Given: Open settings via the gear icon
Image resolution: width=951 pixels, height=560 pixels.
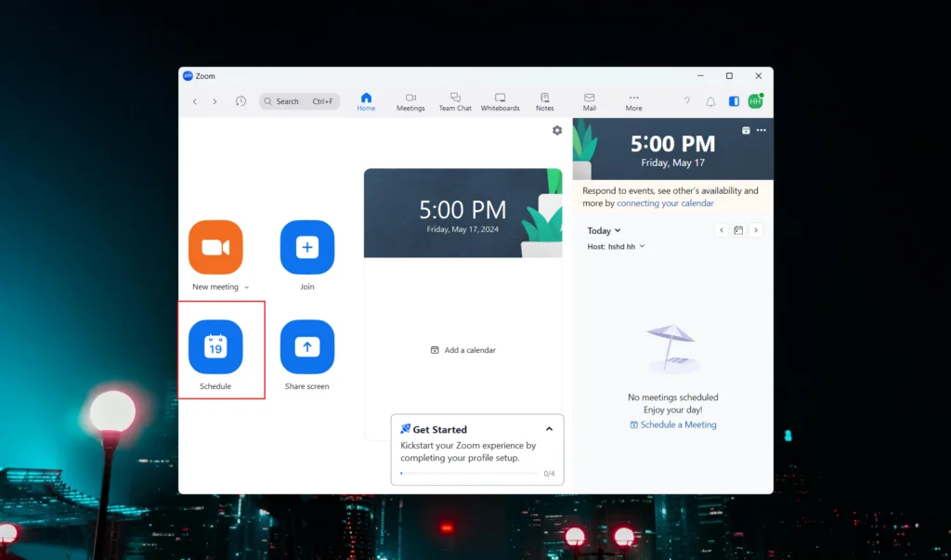Looking at the screenshot, I should click(x=557, y=131).
